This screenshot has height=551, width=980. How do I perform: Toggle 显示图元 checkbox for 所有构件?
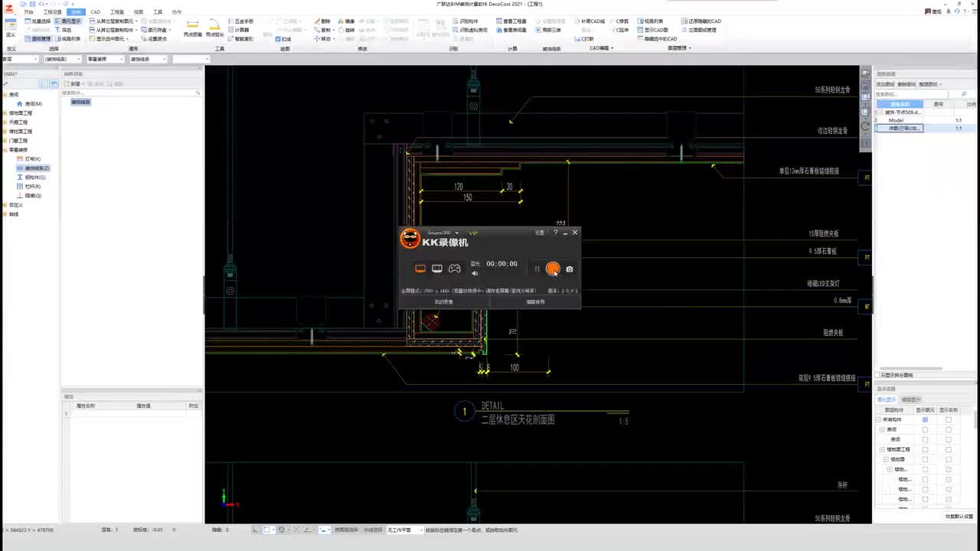[925, 419]
